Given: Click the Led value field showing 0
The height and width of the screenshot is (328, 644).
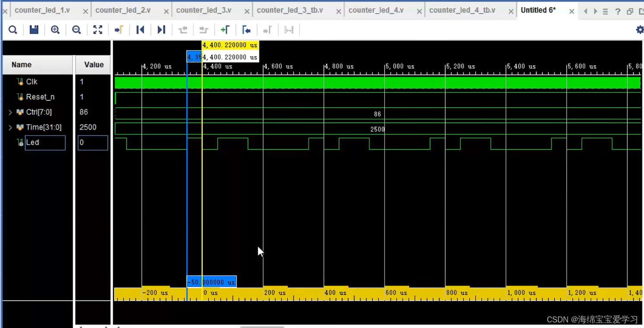Looking at the screenshot, I should (93, 142).
